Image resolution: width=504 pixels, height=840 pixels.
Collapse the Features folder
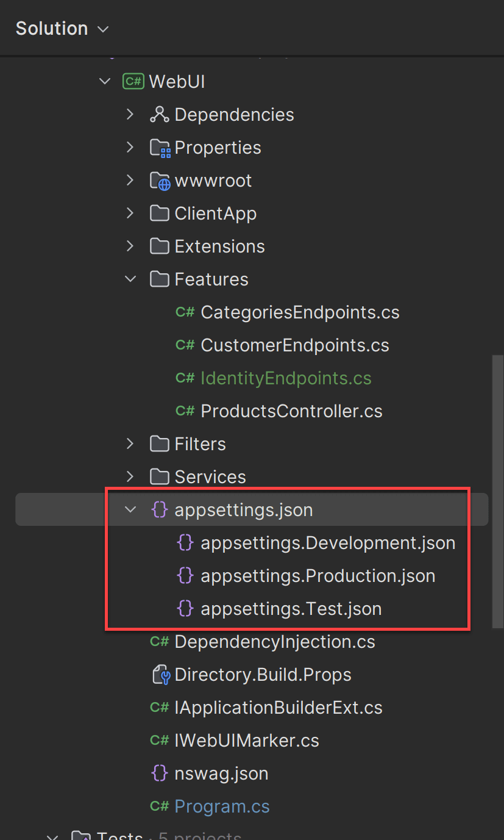[130, 279]
